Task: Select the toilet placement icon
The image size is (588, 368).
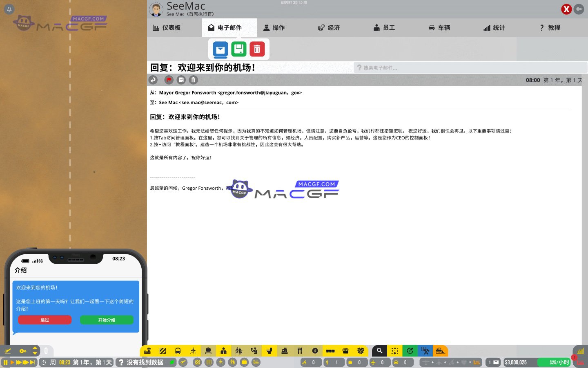Action: point(269,350)
